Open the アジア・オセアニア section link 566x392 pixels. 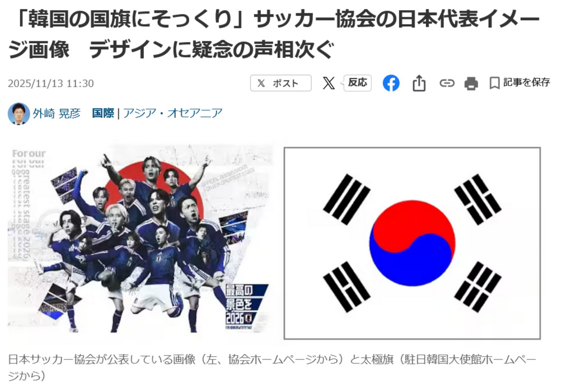tap(173, 113)
